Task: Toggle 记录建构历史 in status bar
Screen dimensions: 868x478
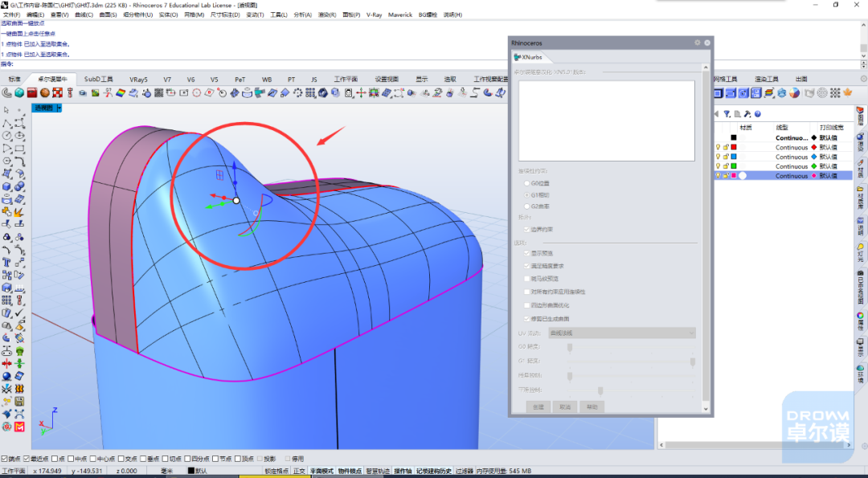Action: tap(434, 472)
